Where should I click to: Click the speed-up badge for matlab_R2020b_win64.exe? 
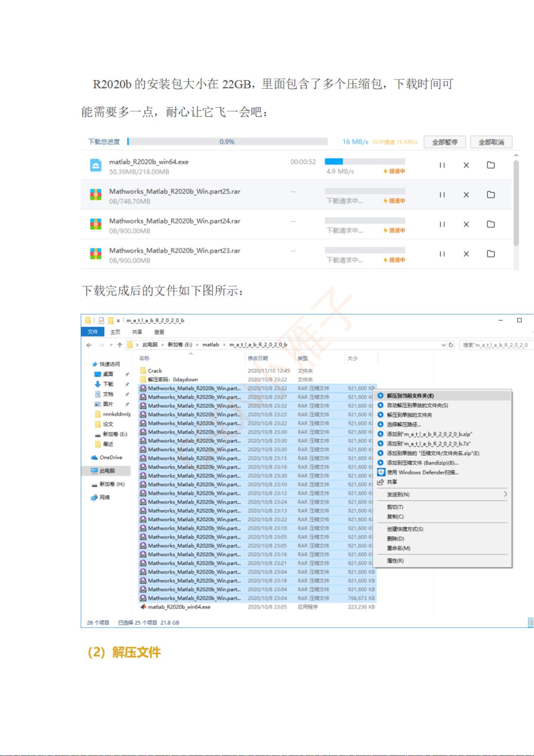pyautogui.click(x=394, y=171)
